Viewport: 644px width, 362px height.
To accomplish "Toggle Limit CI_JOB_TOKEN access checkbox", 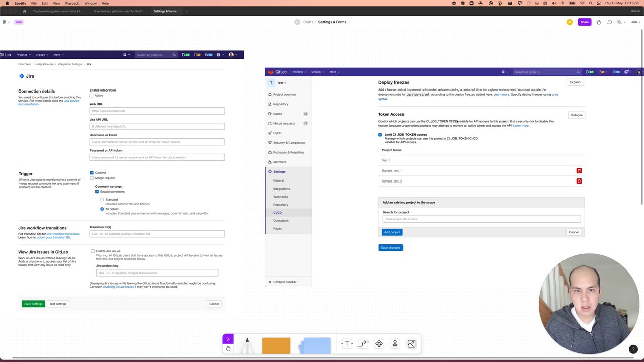I will click(x=380, y=135).
